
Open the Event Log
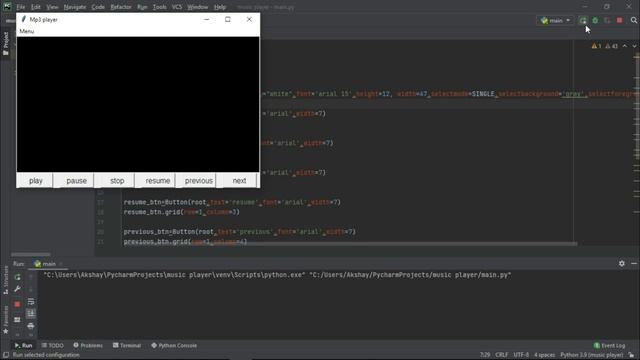pos(610,346)
